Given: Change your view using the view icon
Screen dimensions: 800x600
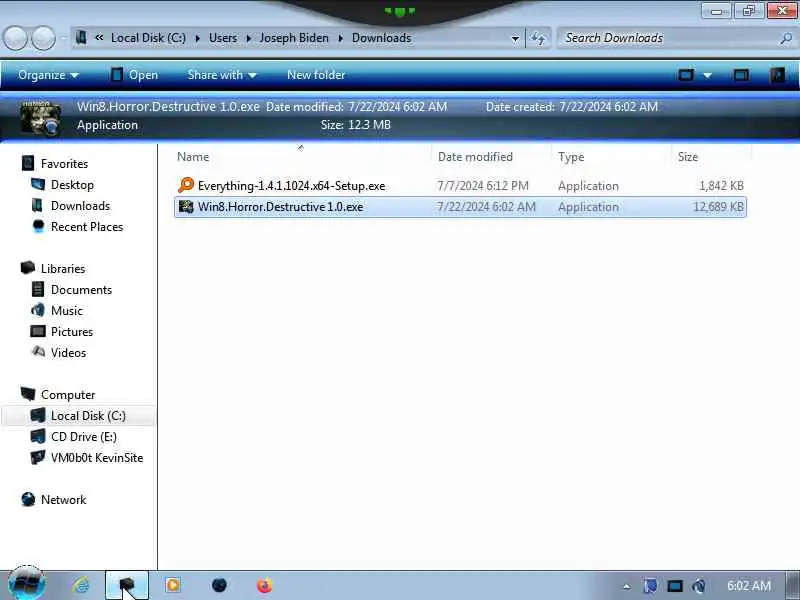Looking at the screenshot, I should [686, 76].
